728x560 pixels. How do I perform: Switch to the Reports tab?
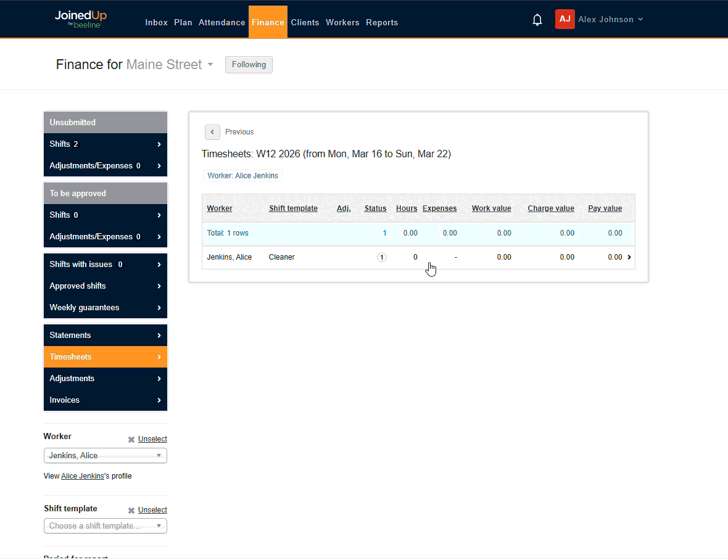382,22
